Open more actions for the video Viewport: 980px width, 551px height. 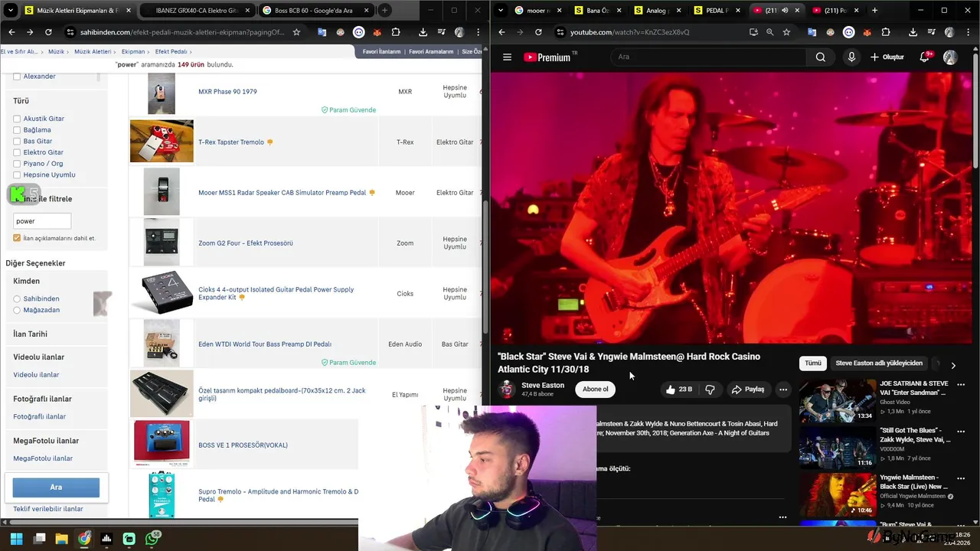pos(782,390)
